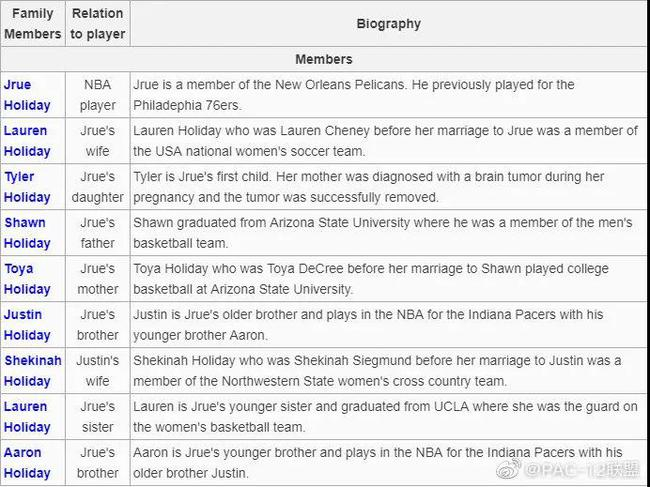Click the Biography column header

pos(388,24)
